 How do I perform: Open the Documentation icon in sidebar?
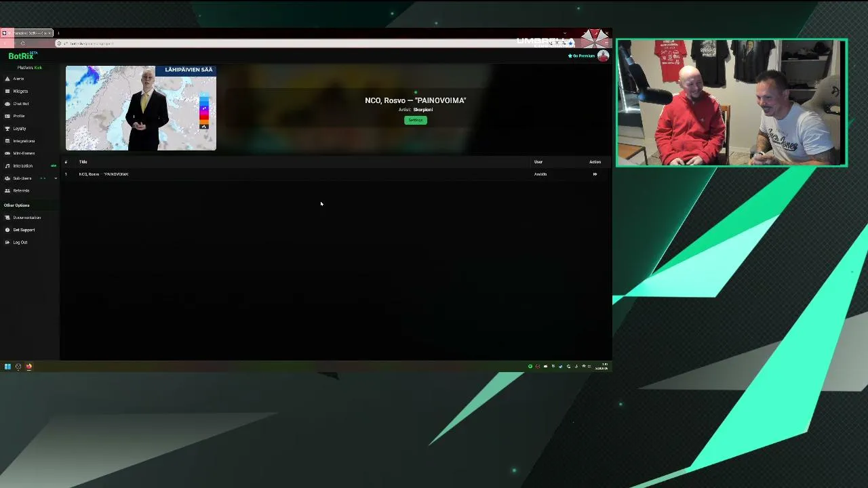point(7,218)
